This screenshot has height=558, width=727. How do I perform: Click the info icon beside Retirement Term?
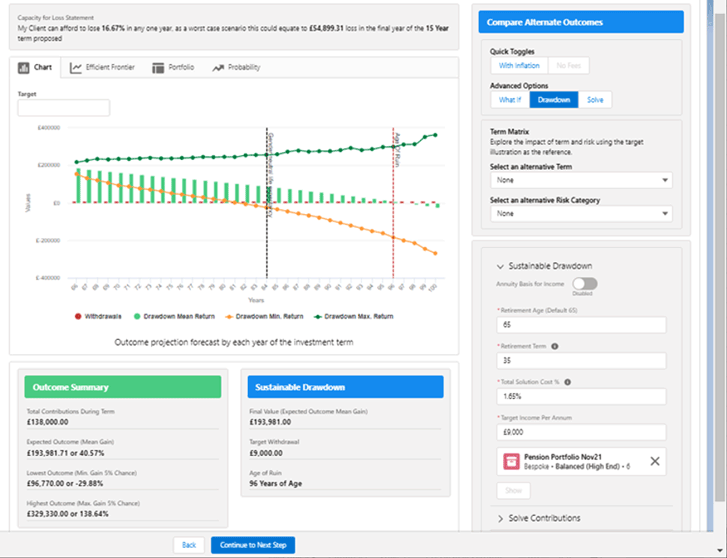(555, 346)
